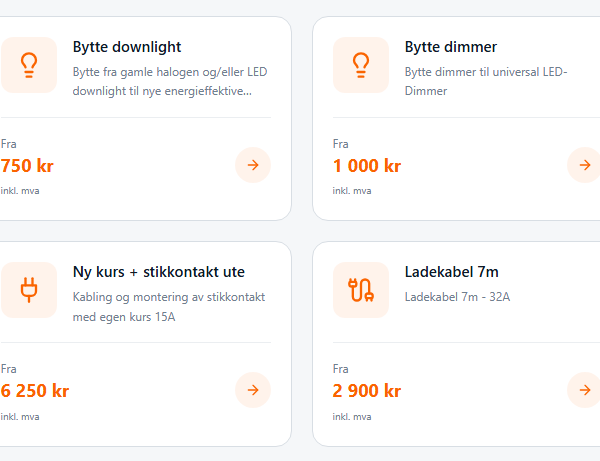The height and width of the screenshot is (461, 600).
Task: Click the Ladekabel 7m - 32A description
Action: coord(457,297)
